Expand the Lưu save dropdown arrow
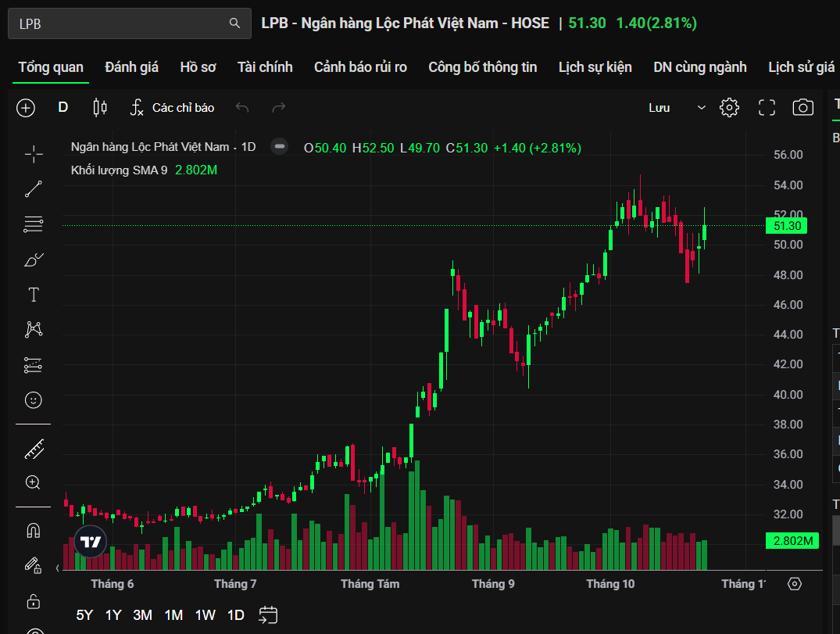This screenshot has height=634, width=840. (x=701, y=108)
